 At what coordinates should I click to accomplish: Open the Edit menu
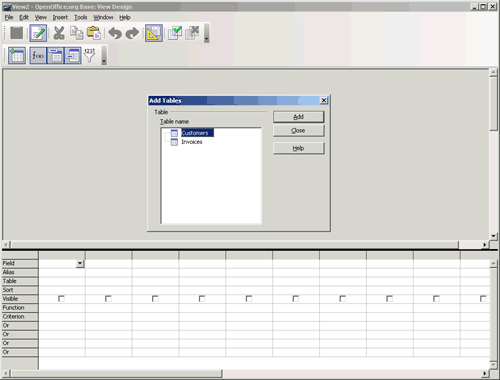24,17
